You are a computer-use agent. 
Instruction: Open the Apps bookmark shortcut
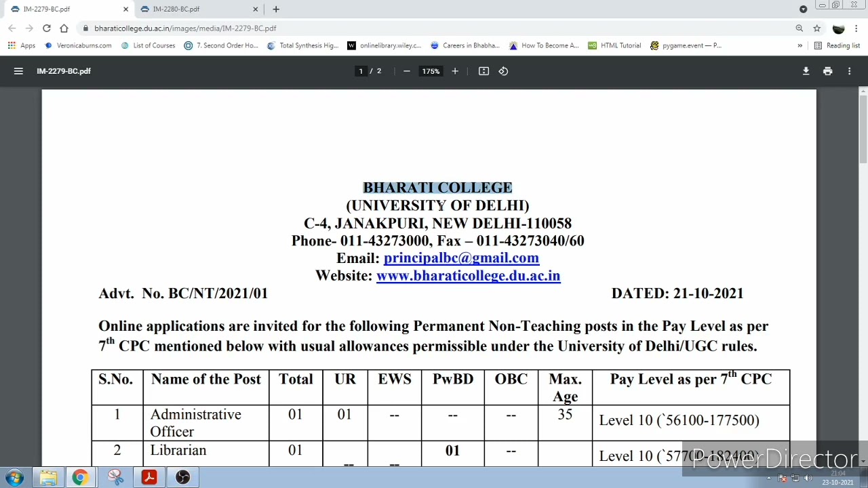[22, 45]
